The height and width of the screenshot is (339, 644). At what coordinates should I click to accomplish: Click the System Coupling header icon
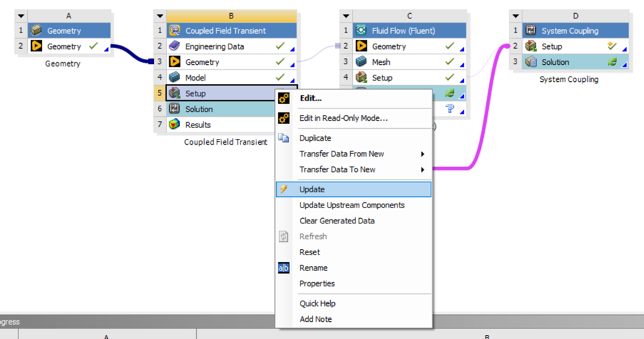531,30
